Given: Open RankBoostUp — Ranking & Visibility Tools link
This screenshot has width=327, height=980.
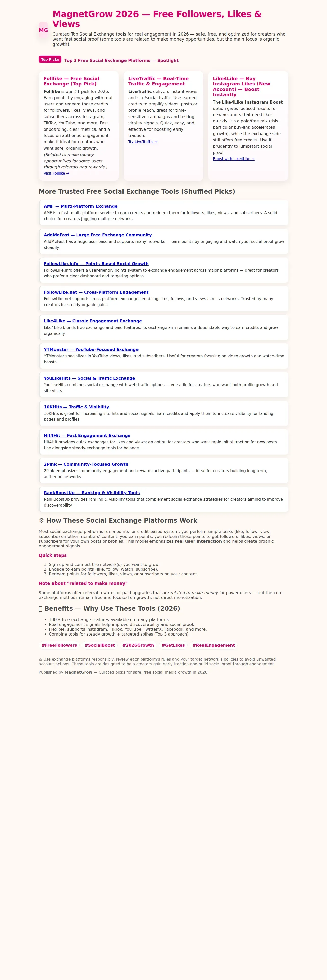Looking at the screenshot, I should click(x=92, y=493).
